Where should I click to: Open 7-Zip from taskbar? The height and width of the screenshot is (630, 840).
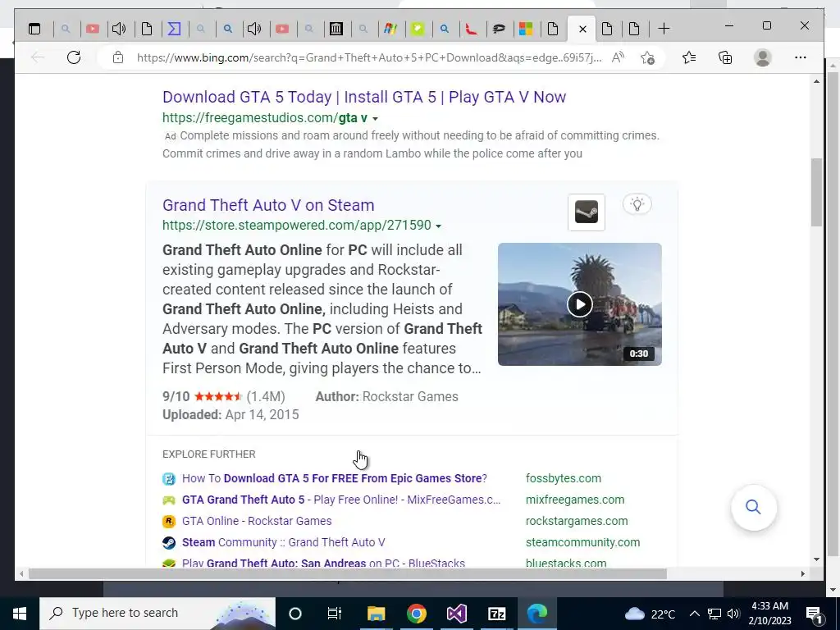(x=496, y=614)
